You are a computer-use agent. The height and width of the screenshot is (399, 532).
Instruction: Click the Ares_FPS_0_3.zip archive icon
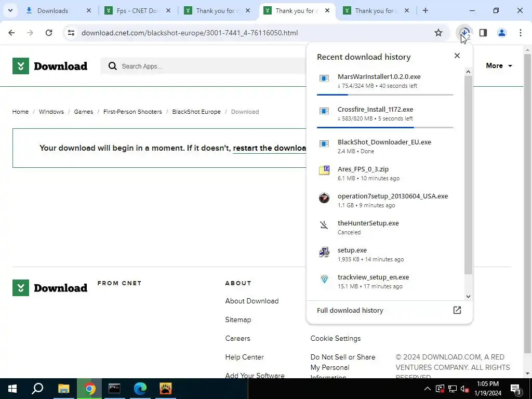click(x=324, y=170)
